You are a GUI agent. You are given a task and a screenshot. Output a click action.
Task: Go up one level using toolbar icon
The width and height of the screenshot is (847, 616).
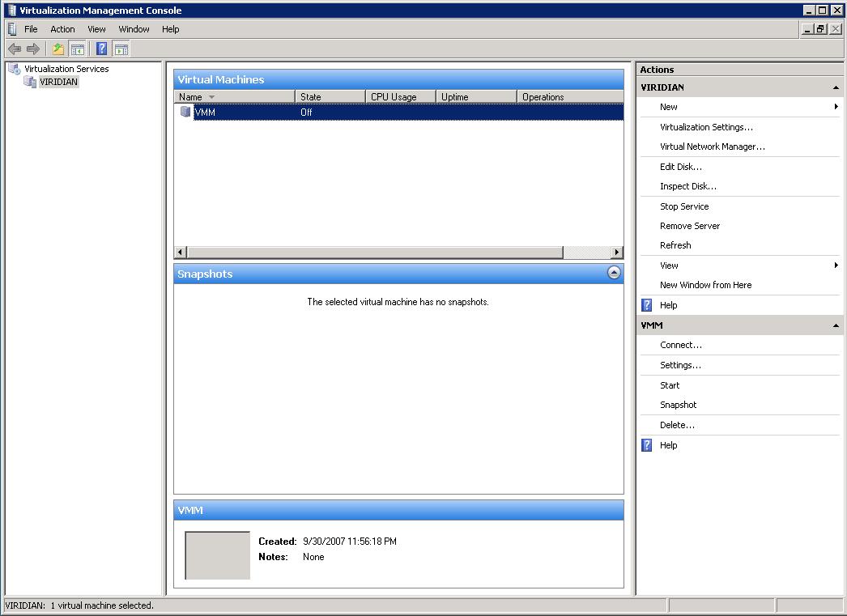[57, 49]
